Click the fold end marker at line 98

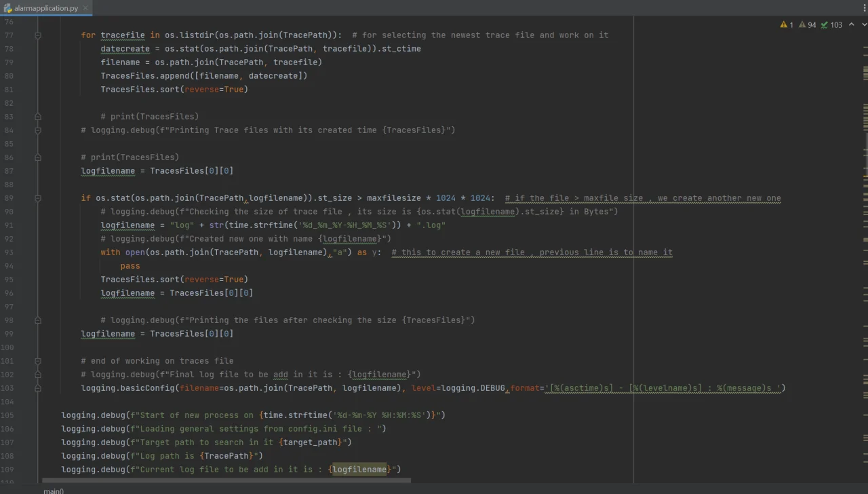38,320
